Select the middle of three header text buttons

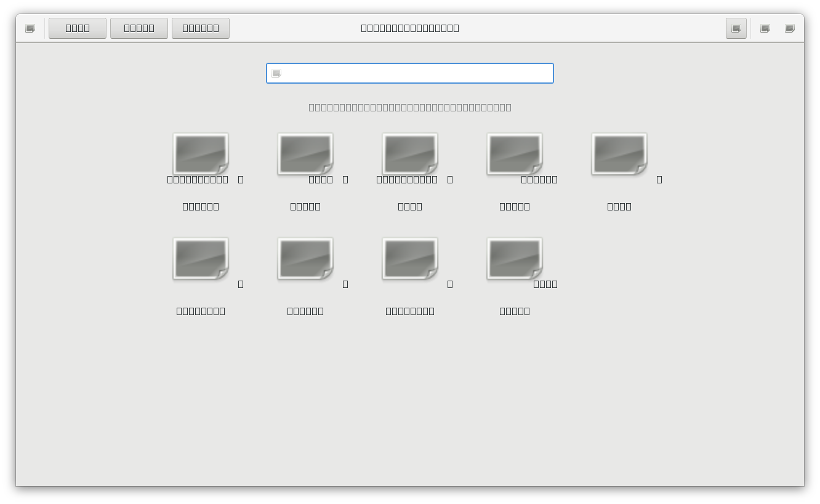(139, 28)
